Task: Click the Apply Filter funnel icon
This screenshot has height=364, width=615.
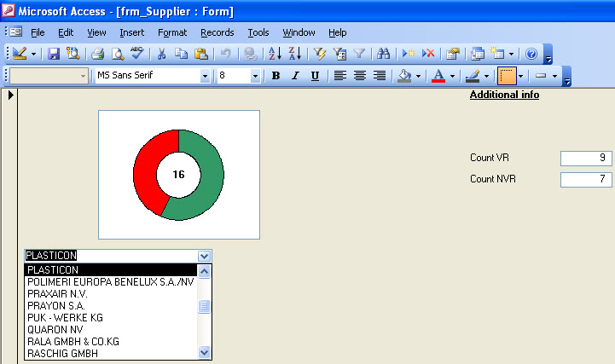Action: click(359, 54)
